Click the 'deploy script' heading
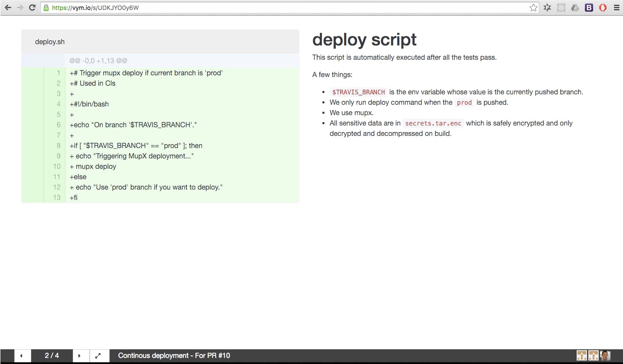 coord(364,40)
